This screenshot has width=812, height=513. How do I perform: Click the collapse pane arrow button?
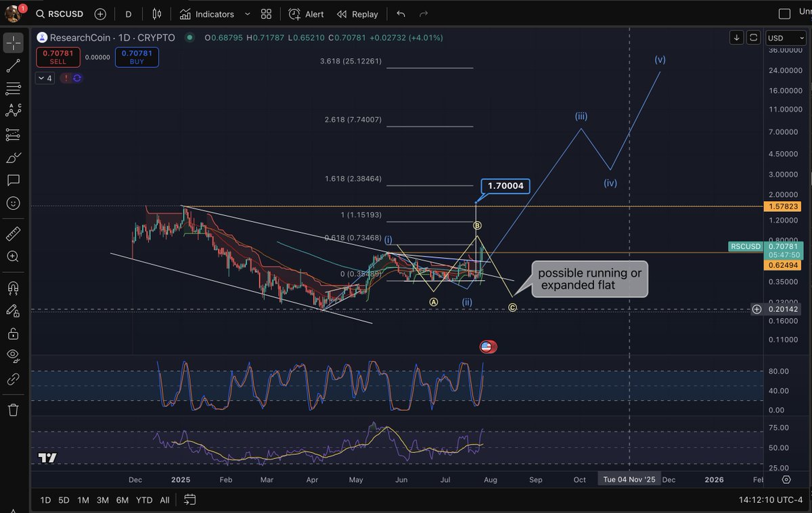(754, 38)
